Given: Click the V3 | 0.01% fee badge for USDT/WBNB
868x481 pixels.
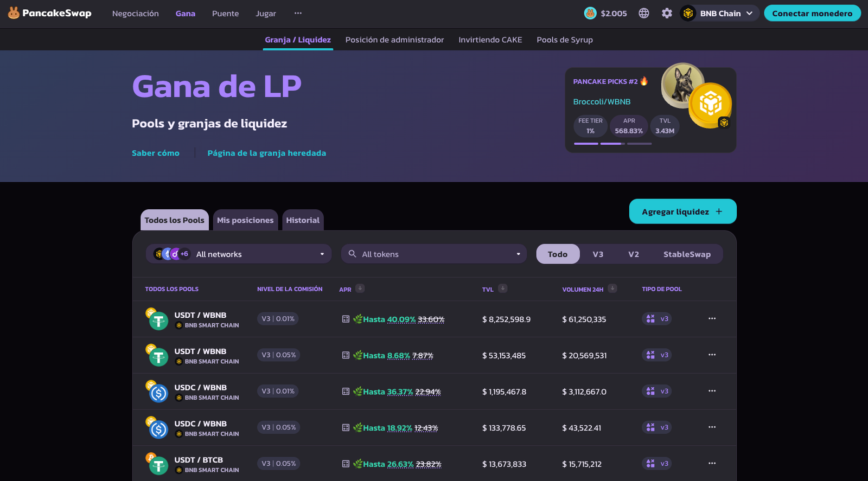Looking at the screenshot, I should [278, 319].
